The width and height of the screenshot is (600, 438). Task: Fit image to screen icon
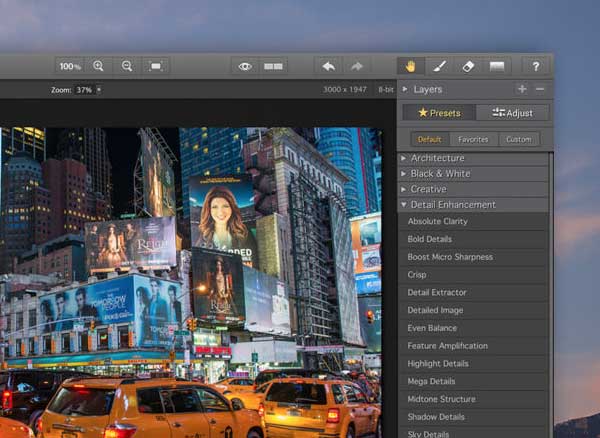[156, 66]
